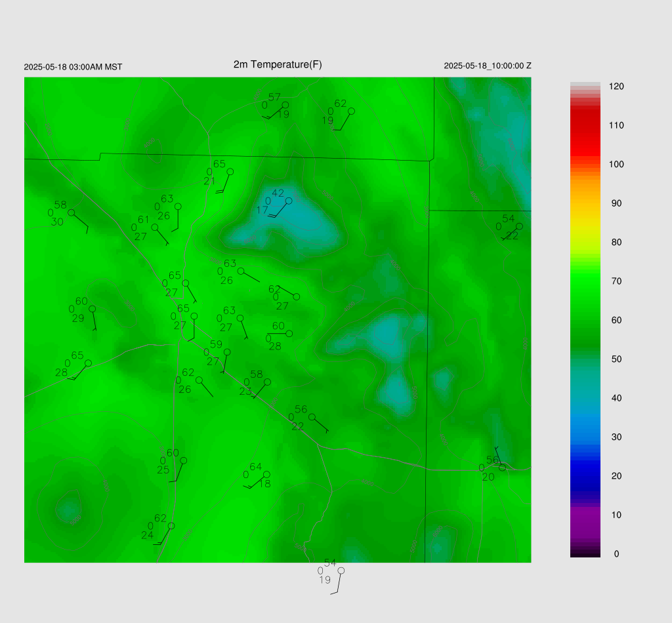Select the 70 label on the color scale
The height and width of the screenshot is (623, 672).
[x=616, y=281]
